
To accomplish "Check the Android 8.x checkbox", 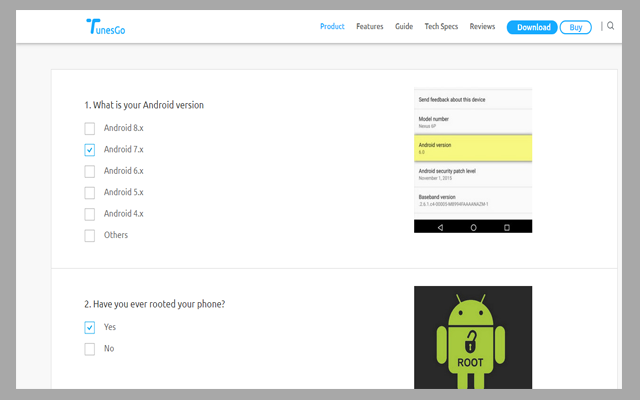I will point(90,129).
